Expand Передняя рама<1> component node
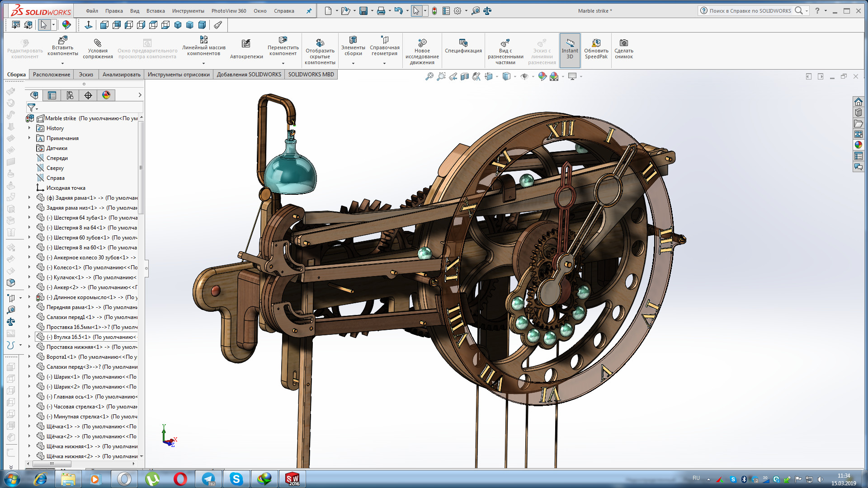The image size is (868, 488). 30,307
